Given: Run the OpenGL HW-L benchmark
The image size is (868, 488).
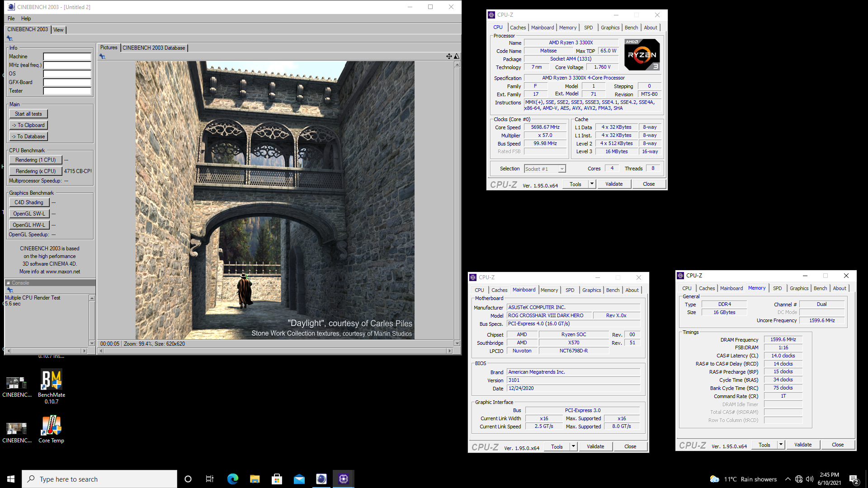Looking at the screenshot, I should [29, 225].
